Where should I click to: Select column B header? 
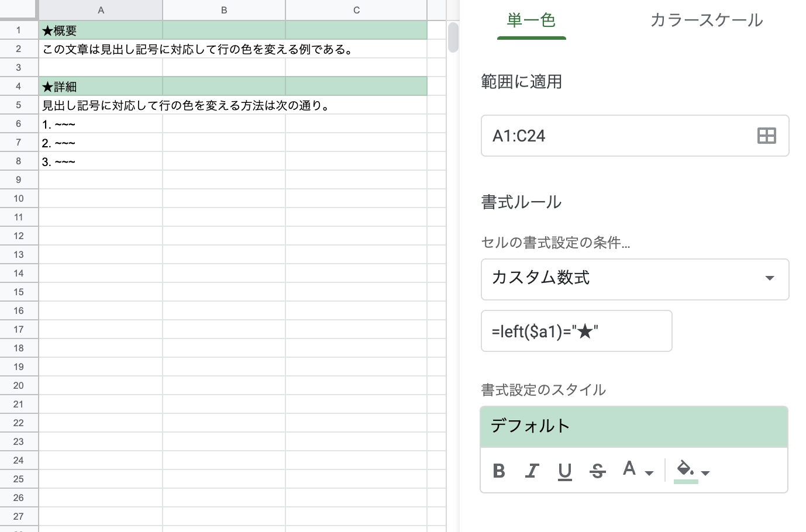pyautogui.click(x=224, y=10)
